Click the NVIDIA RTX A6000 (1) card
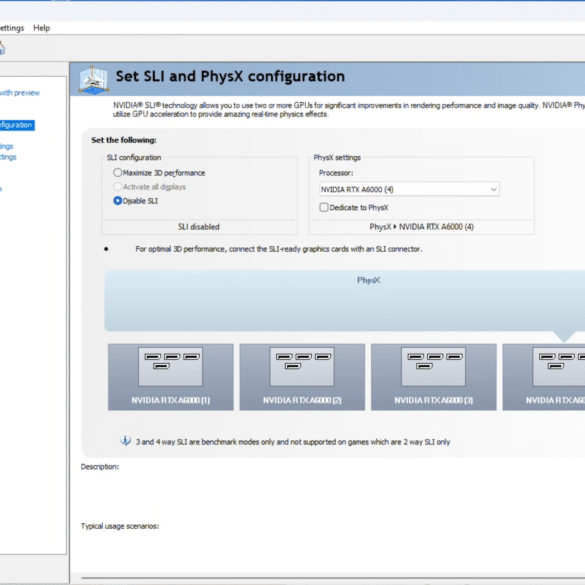This screenshot has height=585, width=585. [x=171, y=377]
